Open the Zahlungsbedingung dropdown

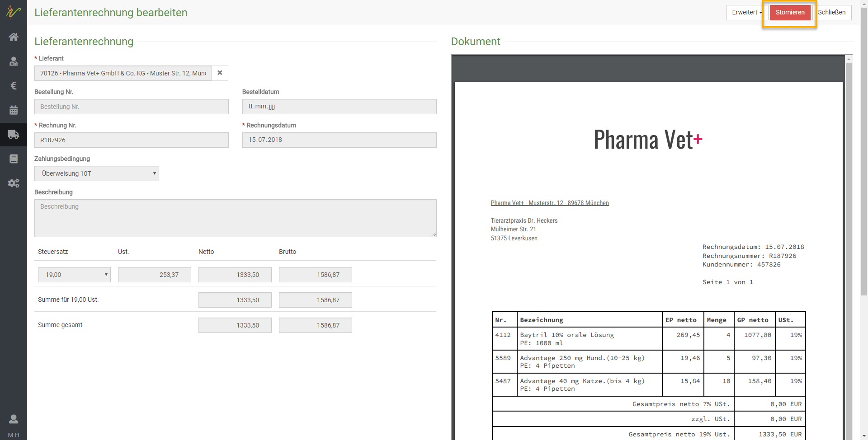click(x=97, y=173)
